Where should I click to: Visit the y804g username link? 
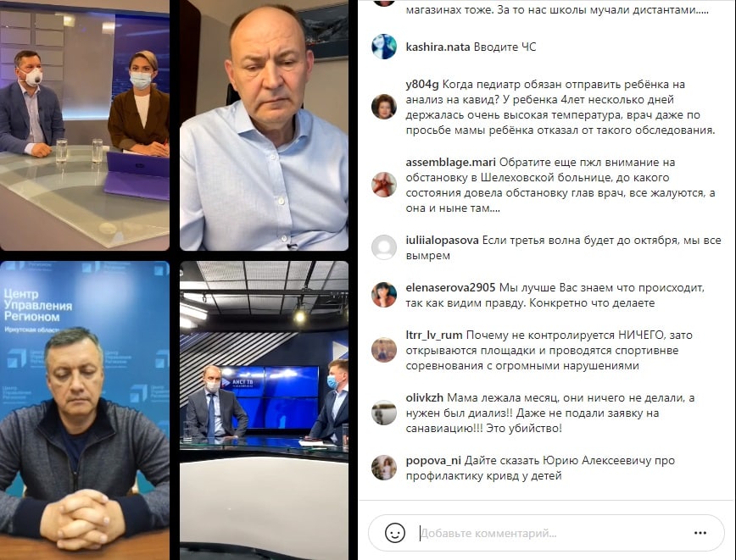[422, 85]
